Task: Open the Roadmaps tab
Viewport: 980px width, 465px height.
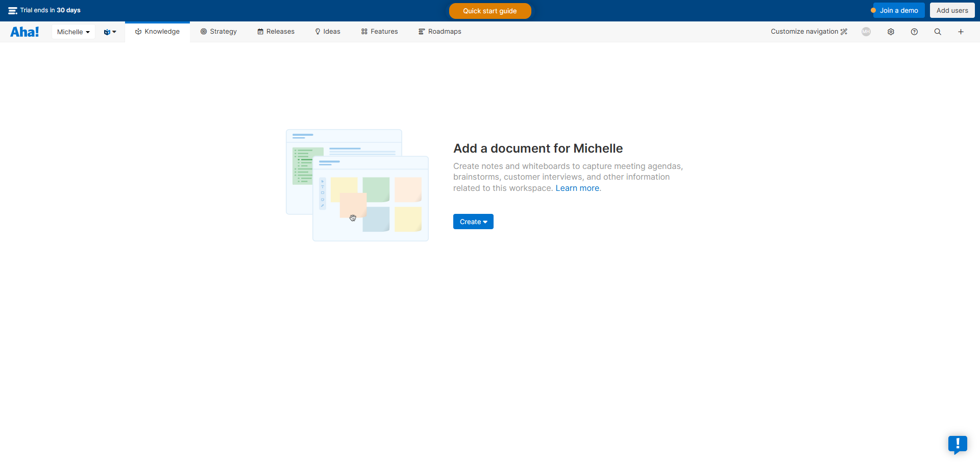Action: pyautogui.click(x=439, y=32)
